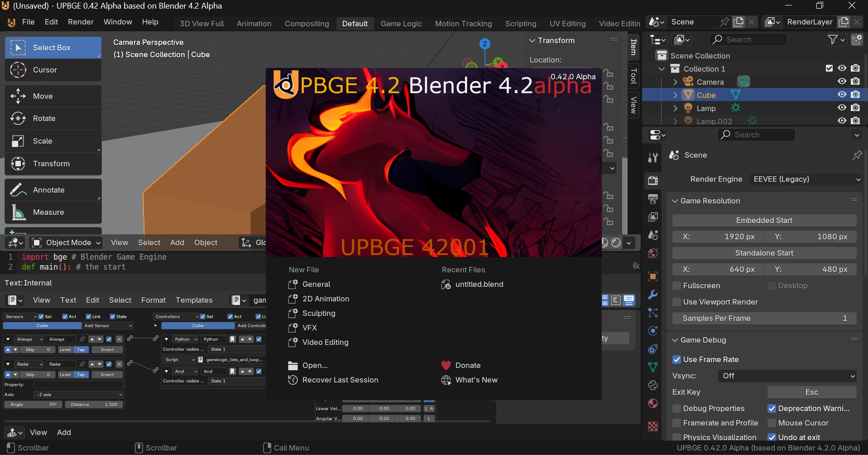Open the Texture checker tab icon
Viewport: 868px width, 455px height.
(653, 426)
